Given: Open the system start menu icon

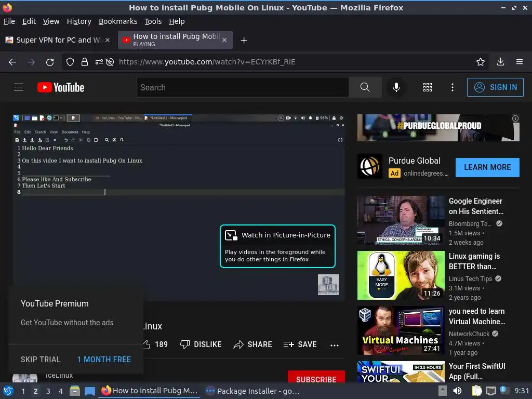Looking at the screenshot, I should (8, 391).
